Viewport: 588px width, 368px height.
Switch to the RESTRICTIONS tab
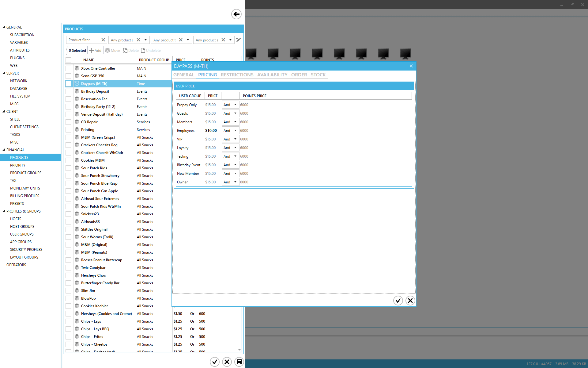pyautogui.click(x=237, y=75)
